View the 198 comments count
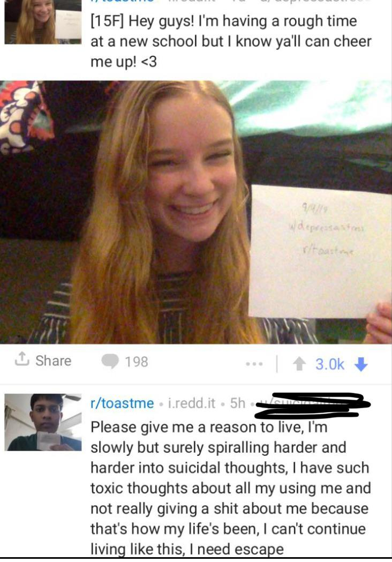 point(137,362)
